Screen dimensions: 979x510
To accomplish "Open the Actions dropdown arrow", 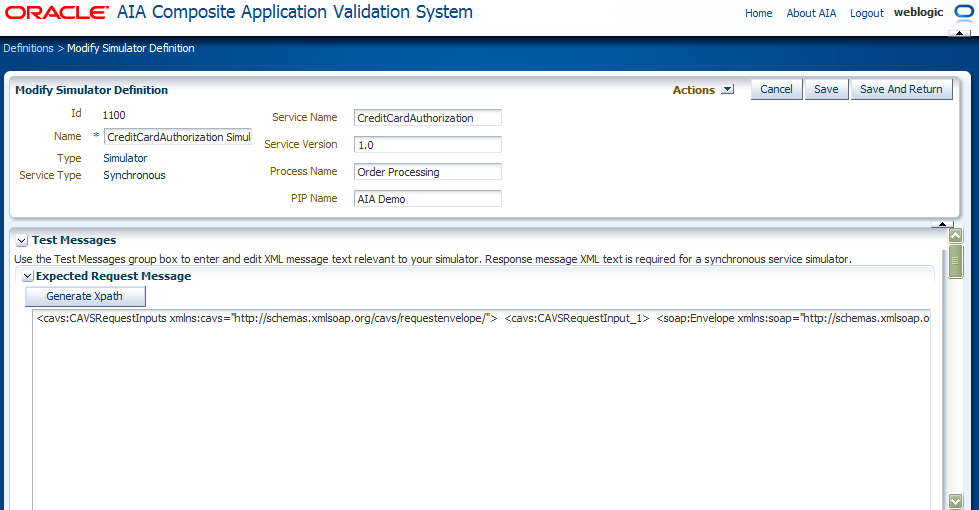I will click(x=727, y=90).
